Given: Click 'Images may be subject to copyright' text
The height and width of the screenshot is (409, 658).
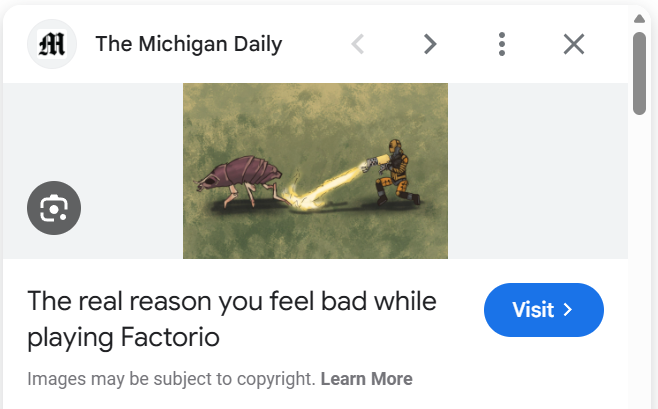Looking at the screenshot, I should [x=171, y=379].
